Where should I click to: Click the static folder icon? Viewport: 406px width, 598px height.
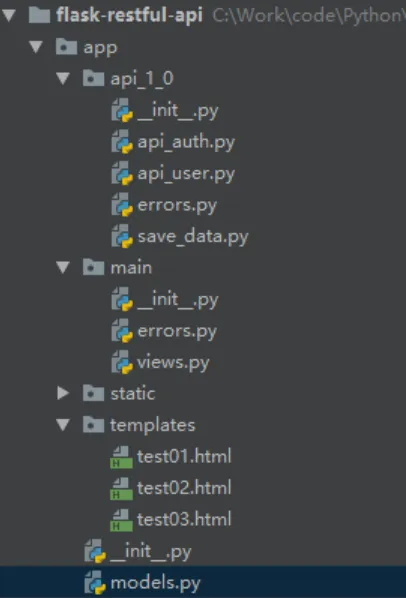[93, 393]
